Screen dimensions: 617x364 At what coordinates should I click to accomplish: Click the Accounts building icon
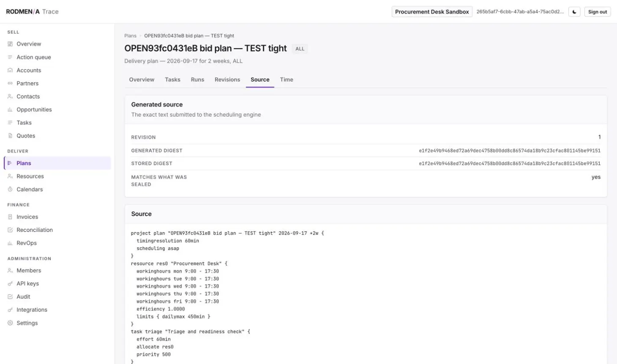10,70
